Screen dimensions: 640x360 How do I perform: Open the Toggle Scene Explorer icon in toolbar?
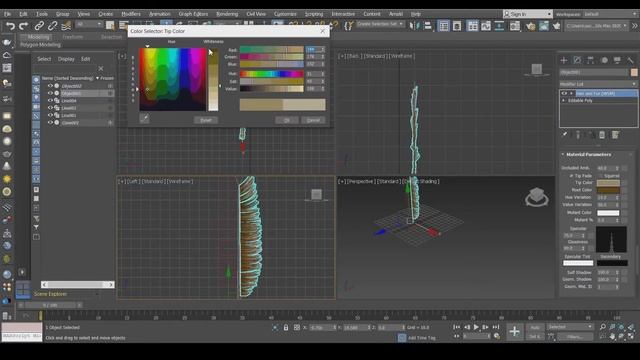tap(443, 26)
